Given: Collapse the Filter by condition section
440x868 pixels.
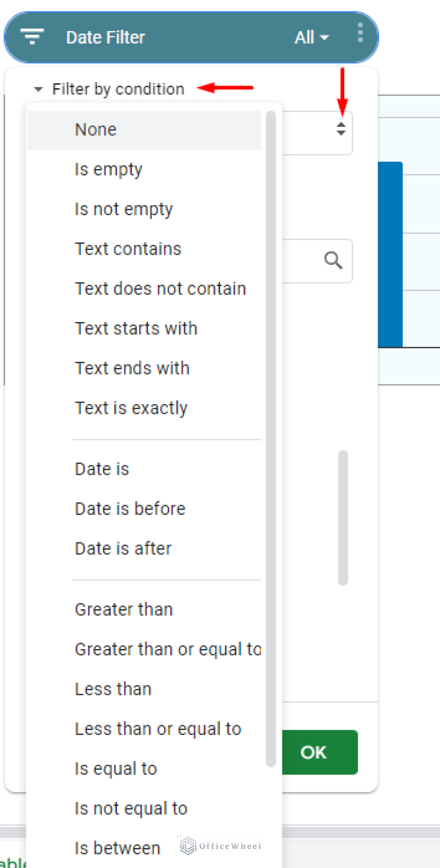Looking at the screenshot, I should coord(39,89).
